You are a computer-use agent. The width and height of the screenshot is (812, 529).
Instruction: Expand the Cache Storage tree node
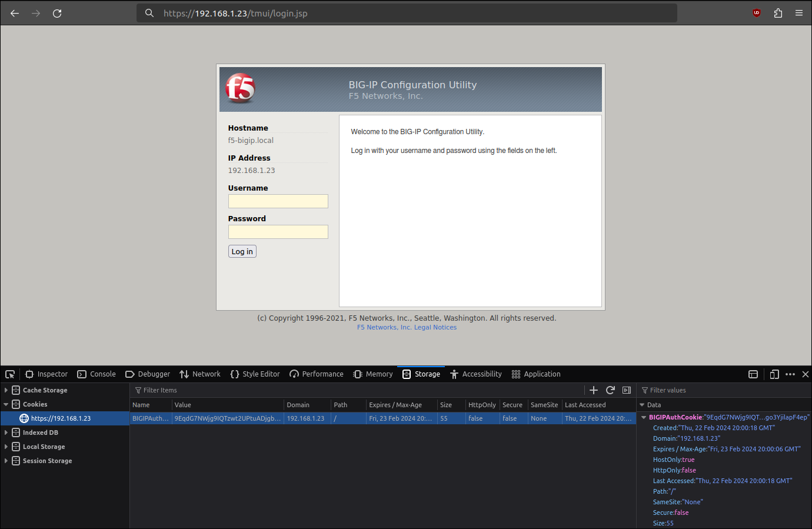pos(6,390)
